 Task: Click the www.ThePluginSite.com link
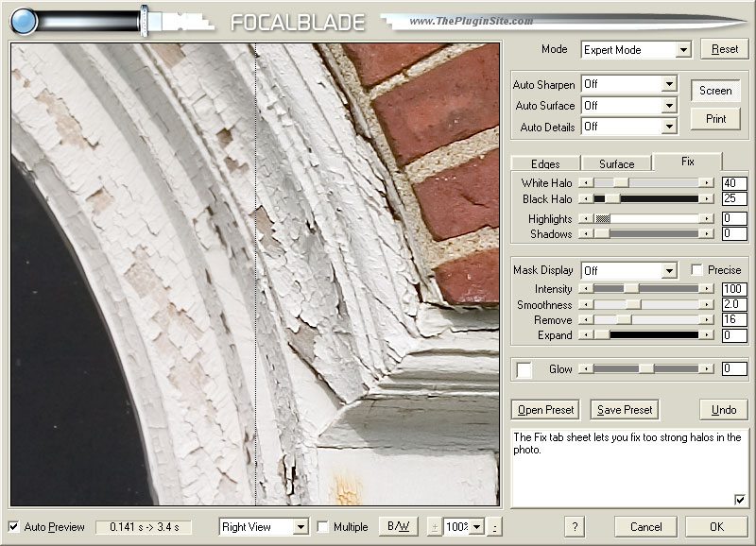[471, 21]
